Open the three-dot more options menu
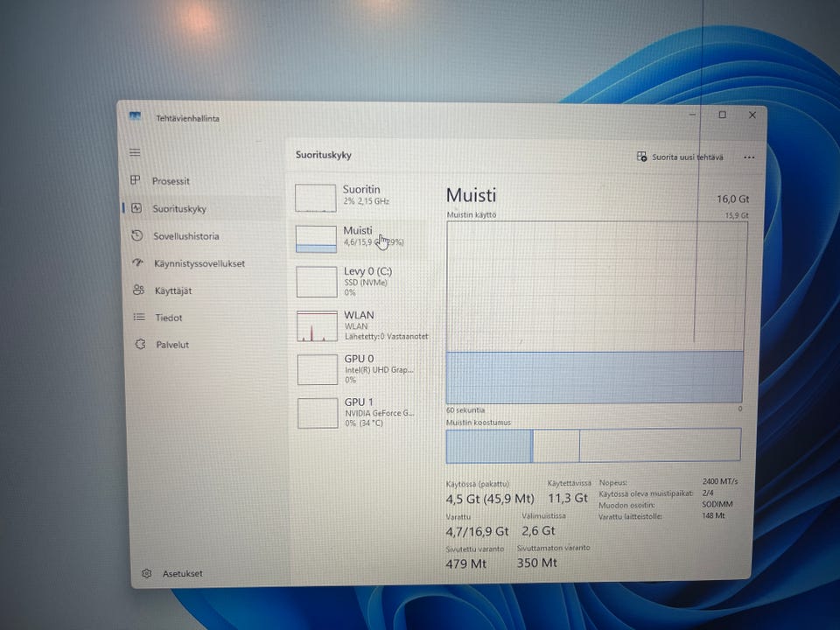840x630 pixels. click(749, 157)
